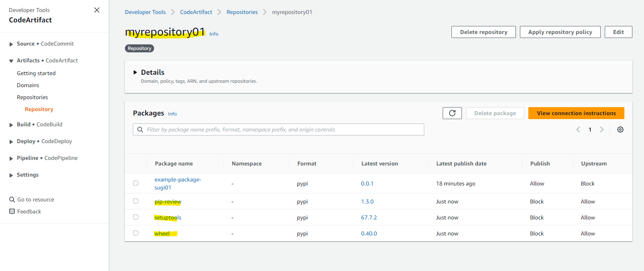This screenshot has width=644, height=271.
Task: Click Latest version column header
Action: click(x=379, y=163)
